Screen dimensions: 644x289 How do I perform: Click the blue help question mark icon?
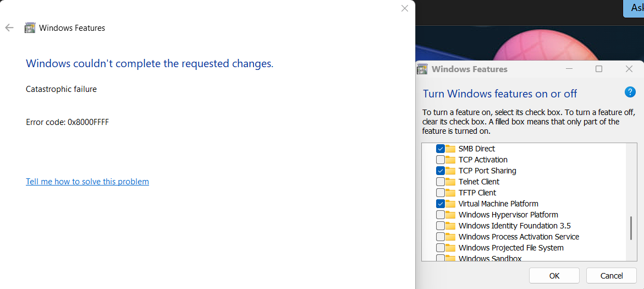point(630,92)
